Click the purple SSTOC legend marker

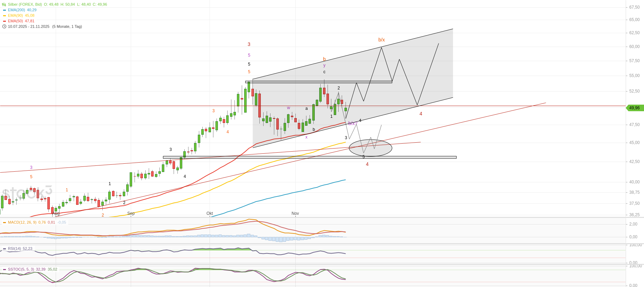[x=4, y=269]
